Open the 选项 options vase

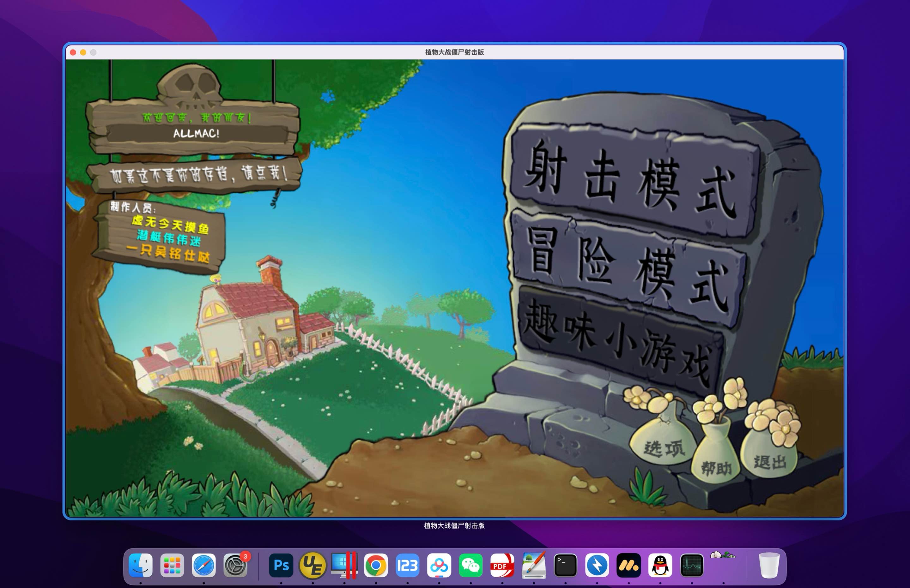point(664,435)
